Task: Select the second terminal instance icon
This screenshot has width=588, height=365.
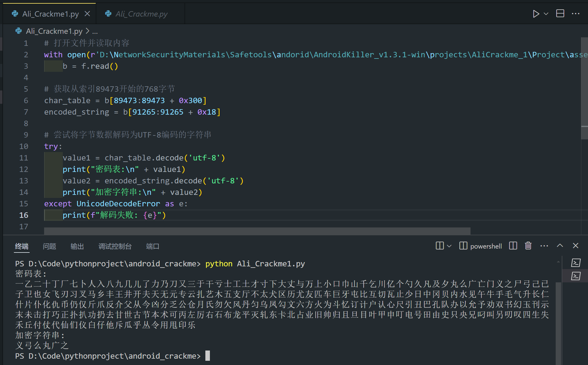Action: click(x=576, y=276)
